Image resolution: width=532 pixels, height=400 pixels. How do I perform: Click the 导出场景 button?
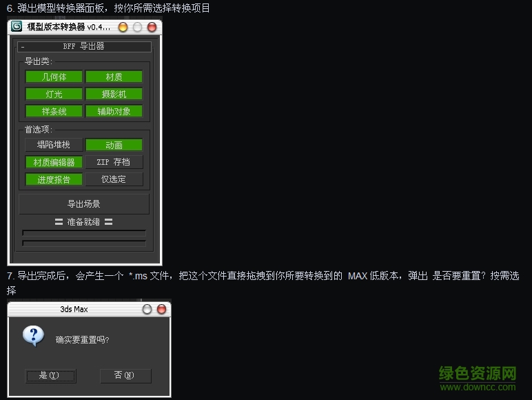coord(84,204)
